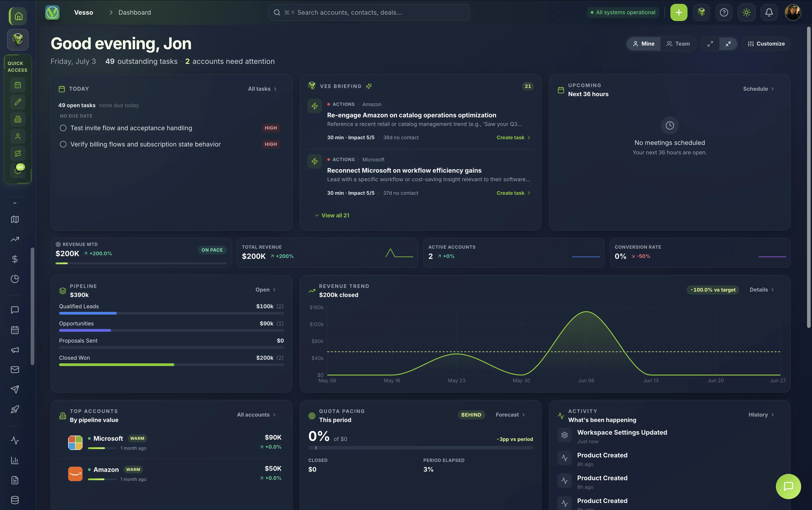Open tasks icon with 49 badge

pos(18,170)
